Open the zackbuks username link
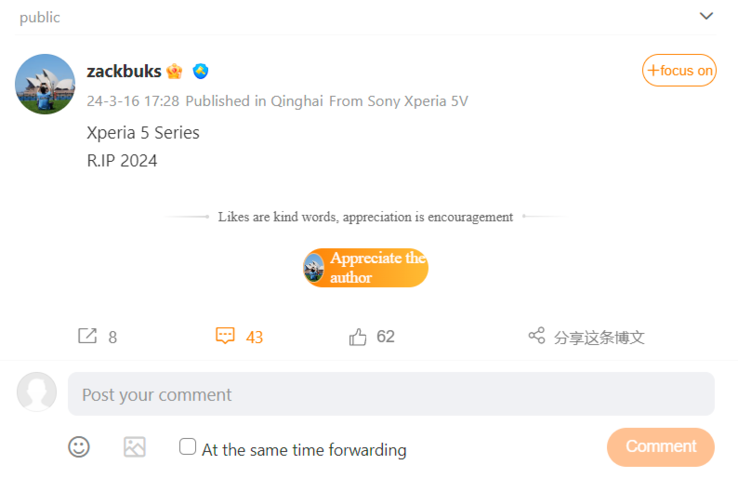This screenshot has height=478, width=738. [x=124, y=71]
